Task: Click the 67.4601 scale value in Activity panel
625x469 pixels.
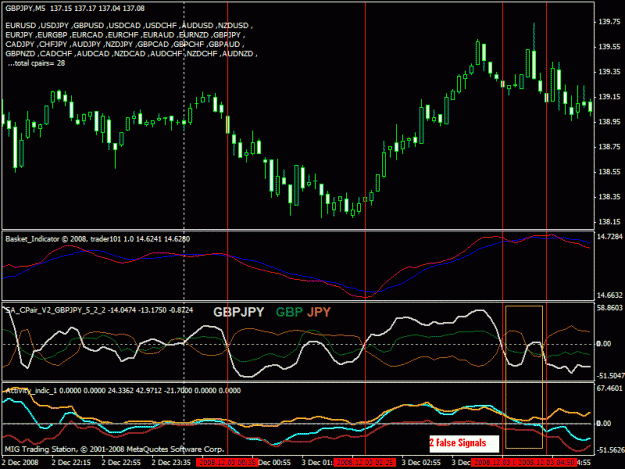Action: [x=609, y=388]
